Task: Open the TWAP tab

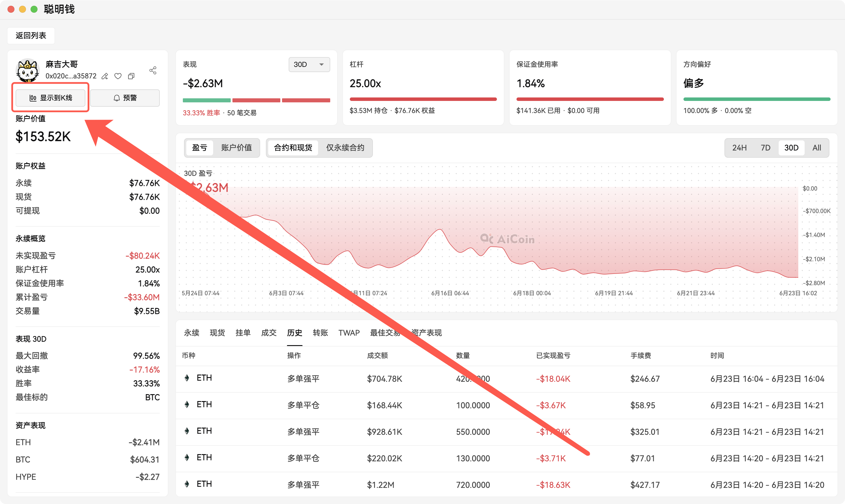Action: (x=349, y=333)
